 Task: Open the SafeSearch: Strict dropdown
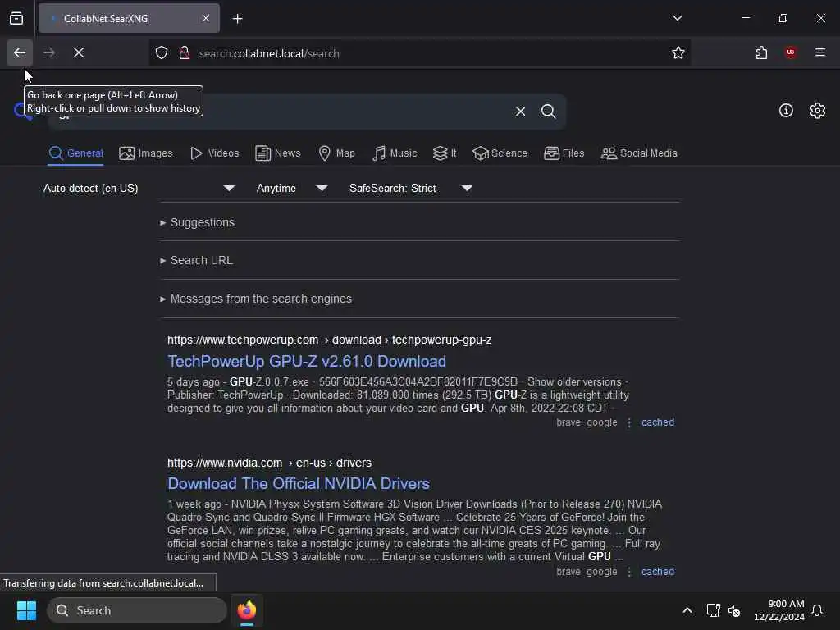pos(411,188)
